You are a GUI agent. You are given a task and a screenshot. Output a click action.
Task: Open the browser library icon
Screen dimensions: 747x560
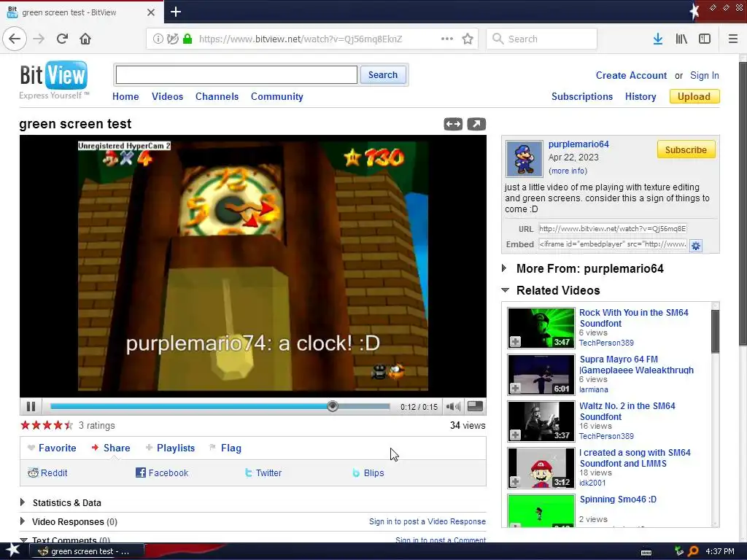[681, 39]
